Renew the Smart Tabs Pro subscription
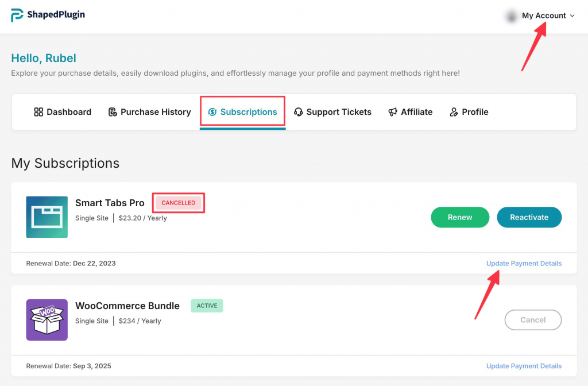The height and width of the screenshot is (386, 588). [x=460, y=217]
